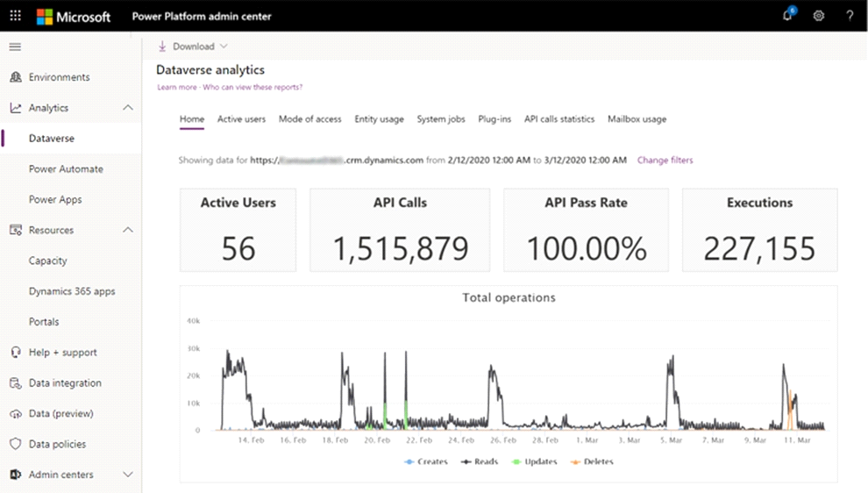Open the Learn more link
The image size is (868, 493).
[177, 87]
